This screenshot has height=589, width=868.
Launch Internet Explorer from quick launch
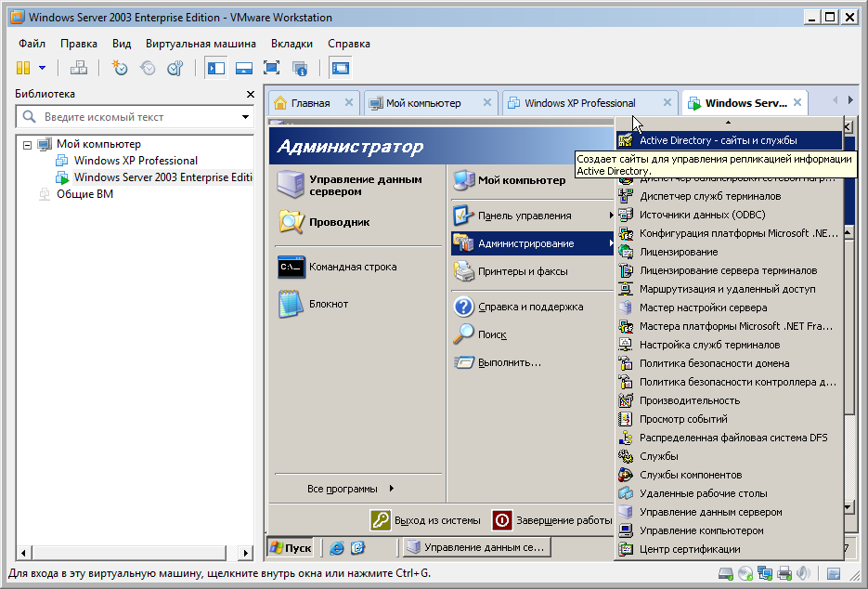337,548
